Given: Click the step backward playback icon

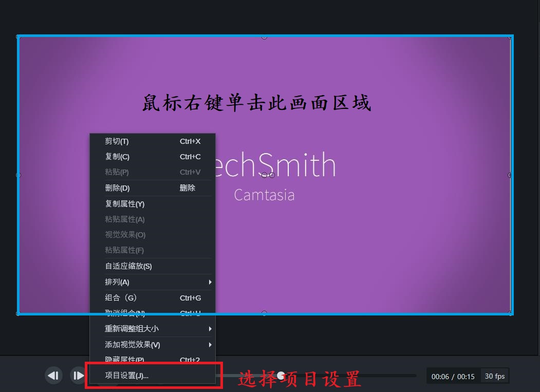Looking at the screenshot, I should [53, 376].
